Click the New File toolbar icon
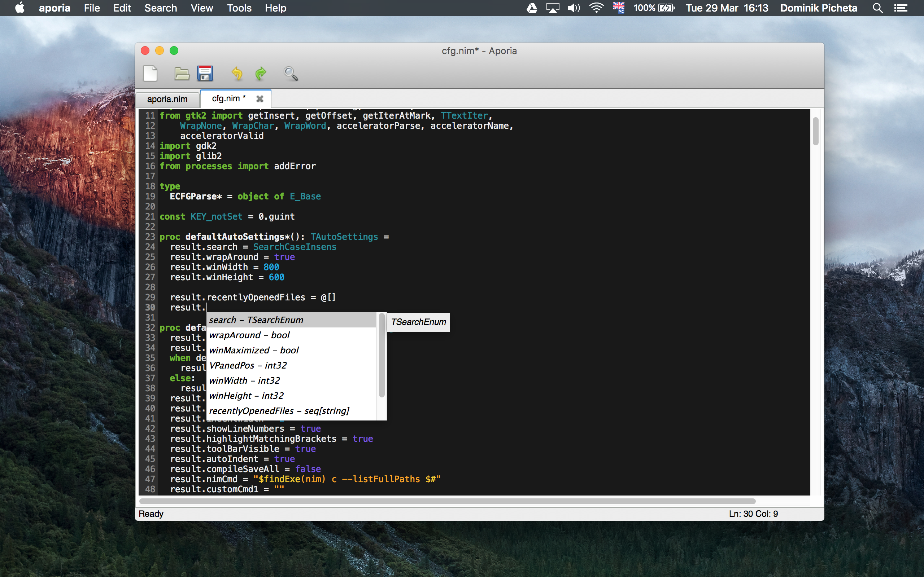 coord(150,73)
